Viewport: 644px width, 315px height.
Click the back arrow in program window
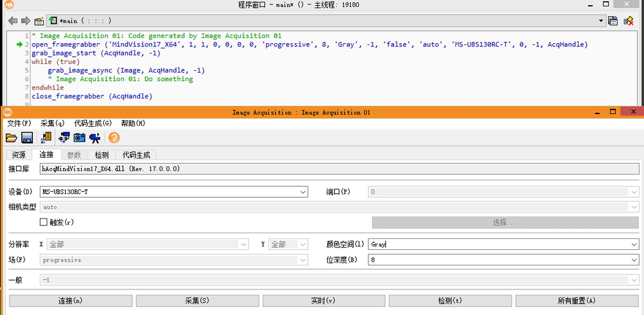(x=12, y=21)
